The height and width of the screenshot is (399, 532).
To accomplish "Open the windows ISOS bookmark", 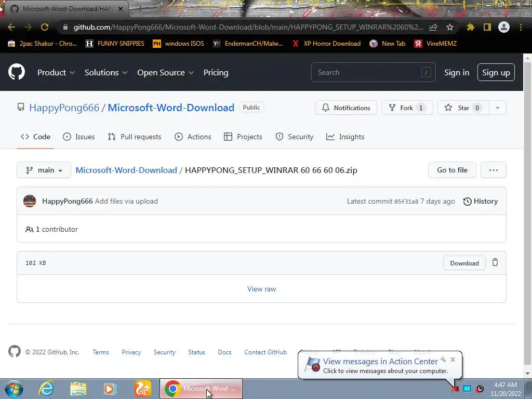I will pos(179,44).
